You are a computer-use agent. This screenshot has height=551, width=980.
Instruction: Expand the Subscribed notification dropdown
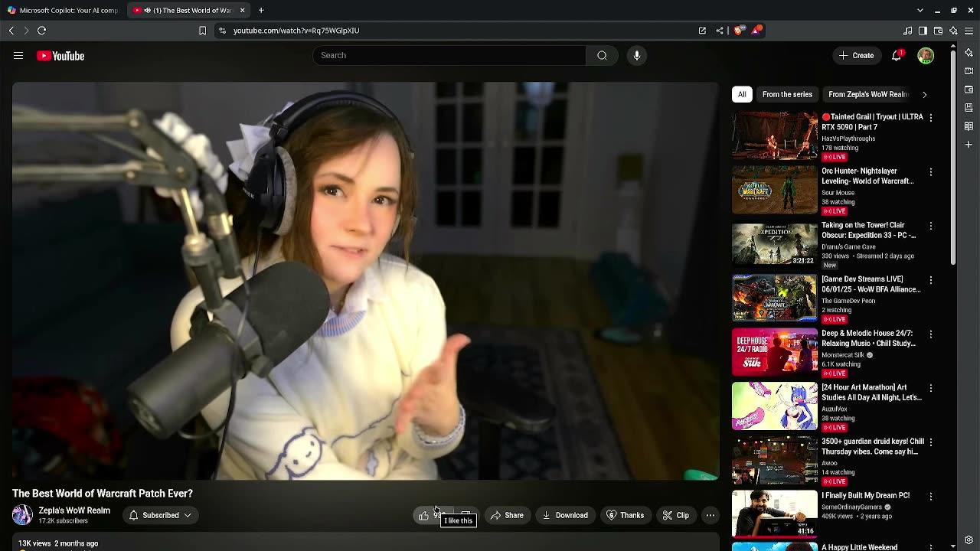(x=160, y=515)
